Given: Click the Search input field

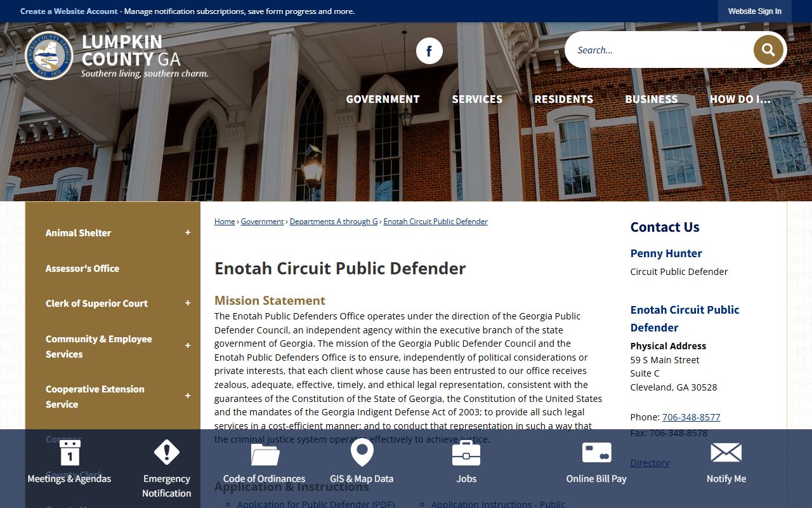Looking at the screenshot, I should pyautogui.click(x=660, y=50).
